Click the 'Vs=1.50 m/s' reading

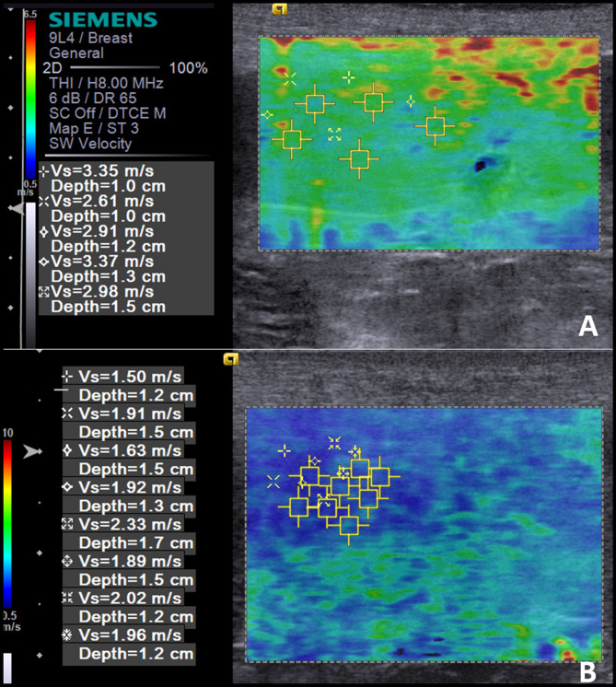coord(130,377)
